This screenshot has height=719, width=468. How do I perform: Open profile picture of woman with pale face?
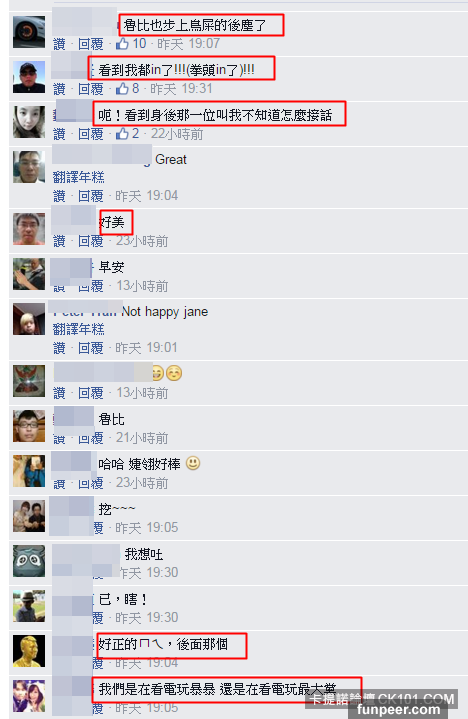tap(29, 122)
